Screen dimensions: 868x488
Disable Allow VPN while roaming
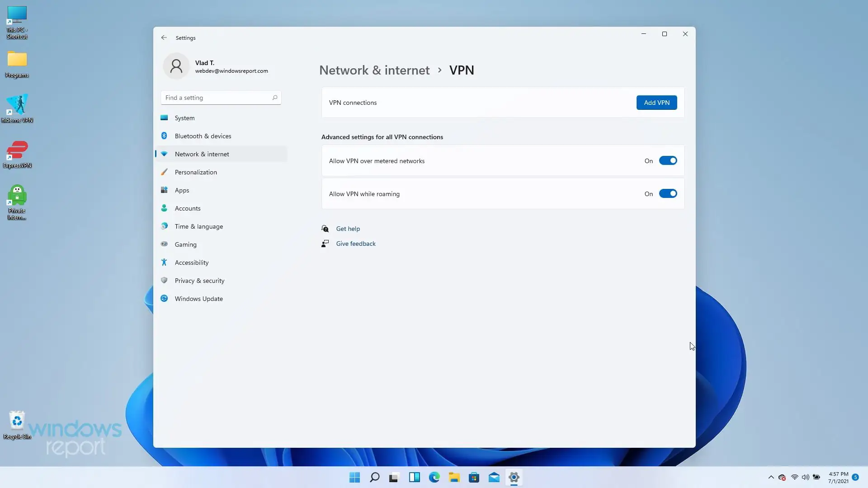tap(668, 193)
